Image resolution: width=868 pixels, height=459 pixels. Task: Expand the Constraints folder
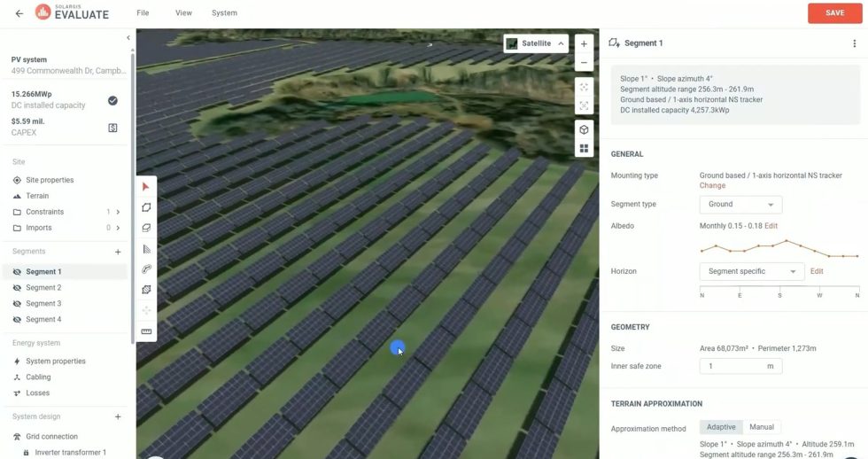(118, 212)
